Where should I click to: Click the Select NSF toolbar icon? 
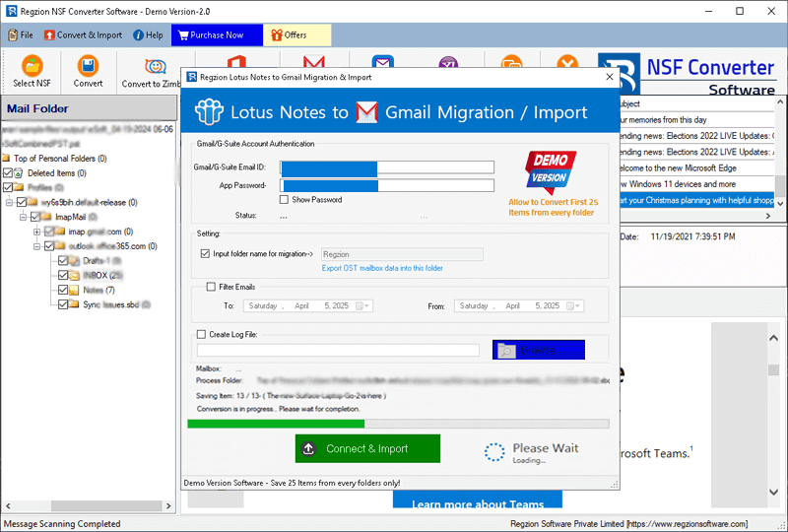tap(32, 71)
